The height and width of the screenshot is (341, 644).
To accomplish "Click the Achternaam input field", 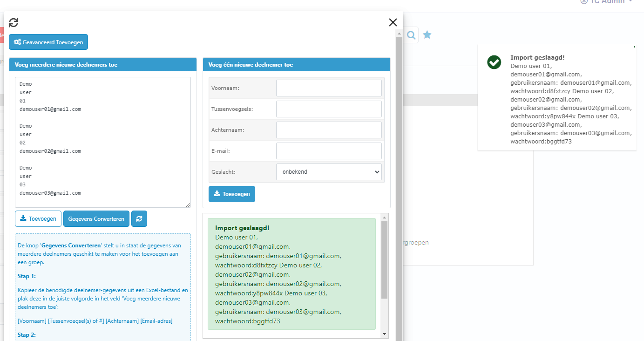I will tap(329, 130).
